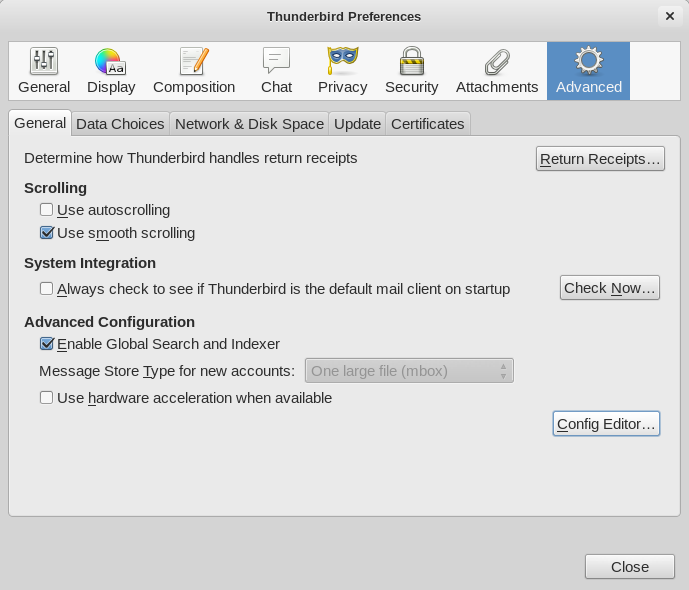This screenshot has height=590, width=689.
Task: Click the Return Receipts button
Action: (600, 159)
